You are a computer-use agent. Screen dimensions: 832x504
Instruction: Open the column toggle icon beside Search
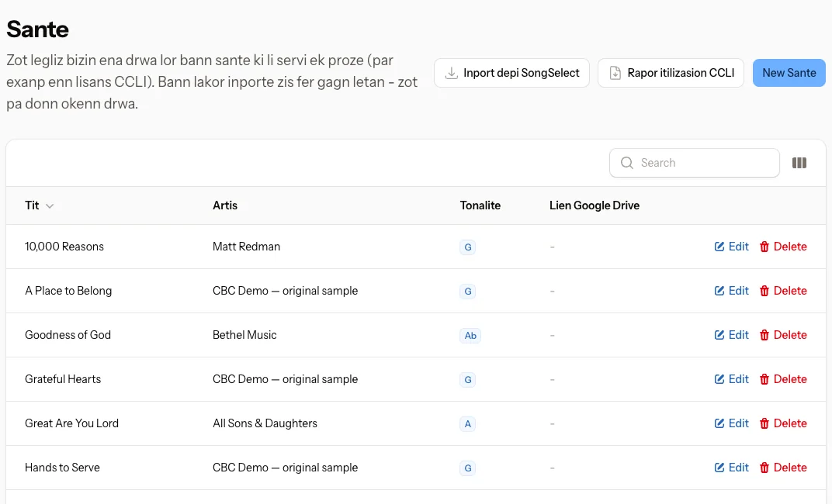pos(799,163)
